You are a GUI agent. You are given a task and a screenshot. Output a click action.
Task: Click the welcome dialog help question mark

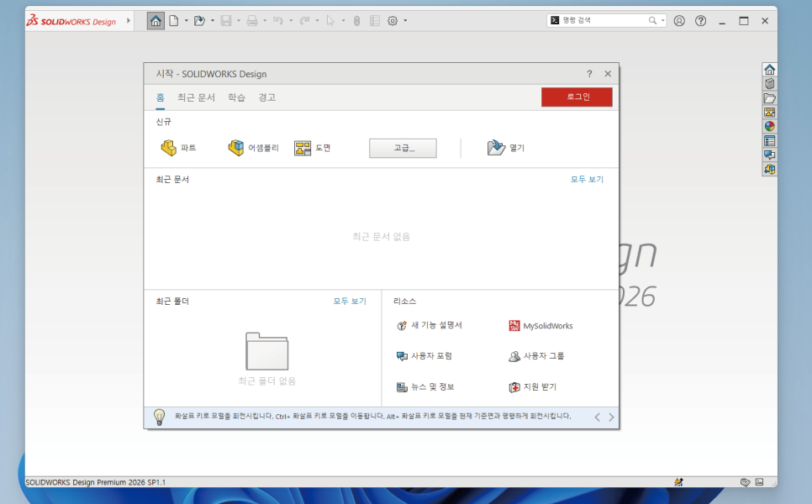tap(589, 74)
